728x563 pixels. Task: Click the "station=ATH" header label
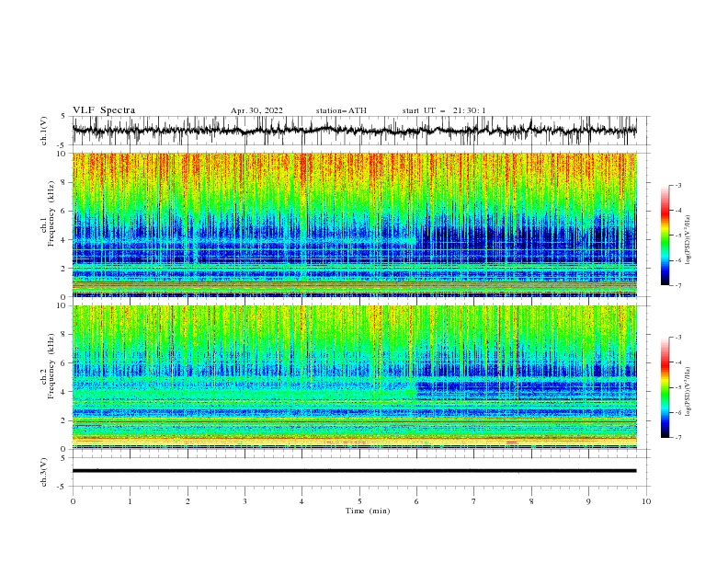341,110
